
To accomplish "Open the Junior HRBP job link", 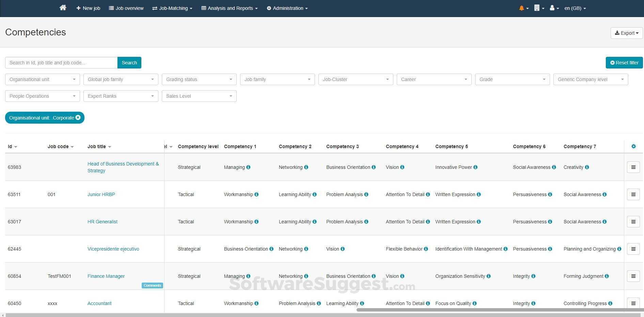I will (101, 194).
